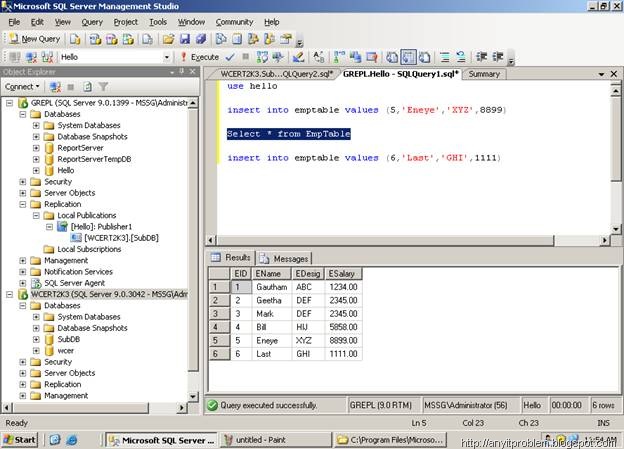
Task: Select the 'Gautham' cell in results grid
Action: (272, 287)
